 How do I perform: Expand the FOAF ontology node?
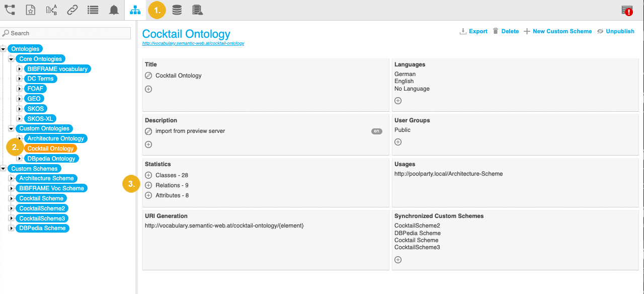19,88
